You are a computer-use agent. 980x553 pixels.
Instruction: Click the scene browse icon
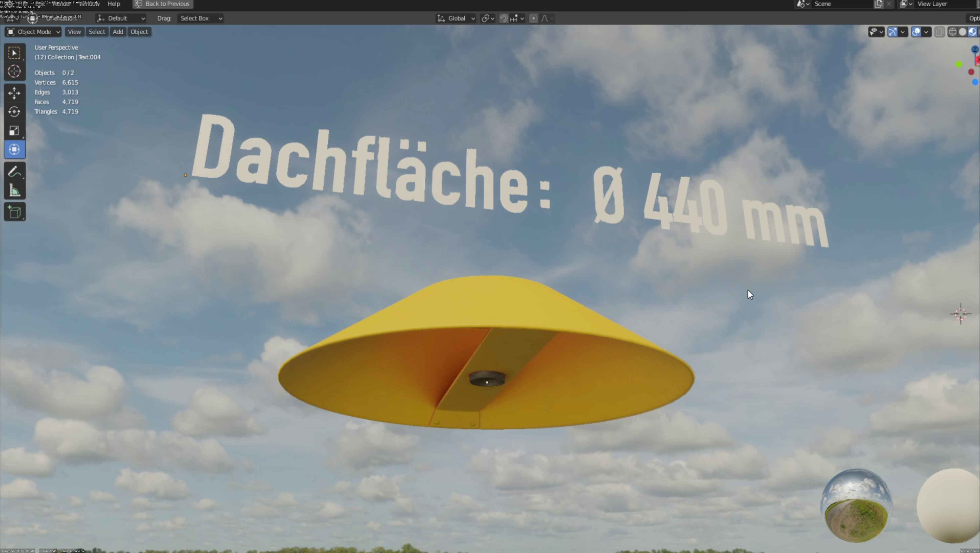[x=803, y=4]
